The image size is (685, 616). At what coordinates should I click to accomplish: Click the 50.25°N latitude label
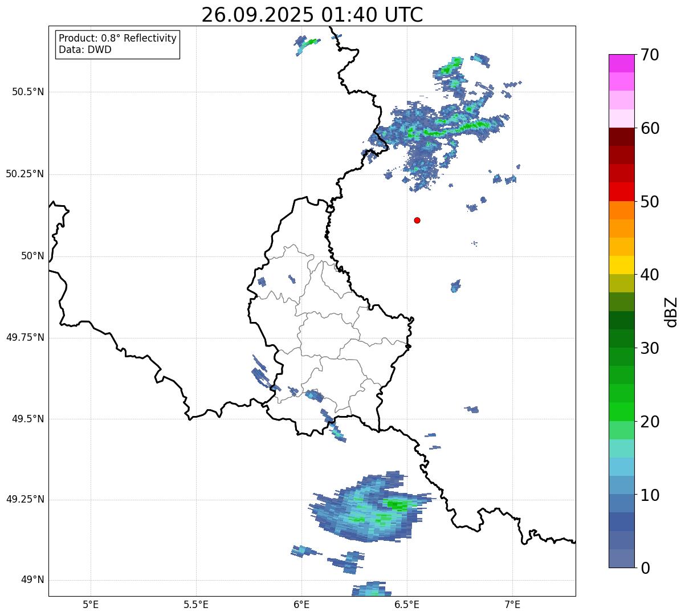click(25, 174)
